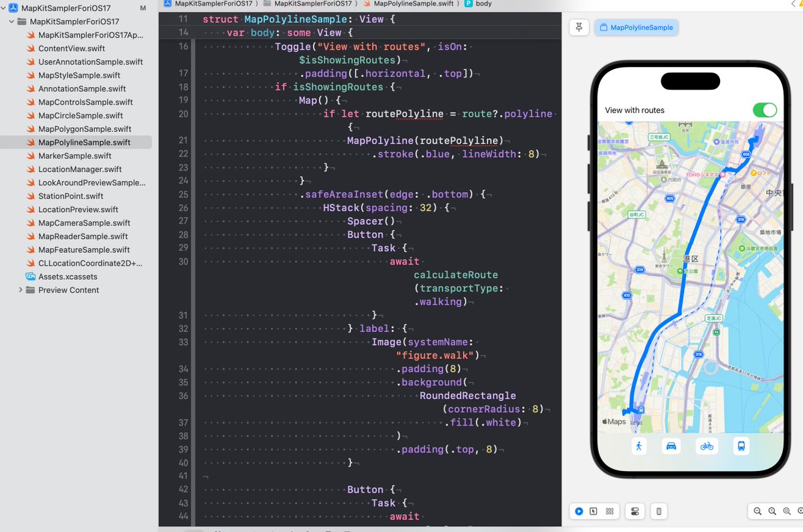The width and height of the screenshot is (803, 532).
Task: Open MapCameraSample.swift file
Action: 84,223
